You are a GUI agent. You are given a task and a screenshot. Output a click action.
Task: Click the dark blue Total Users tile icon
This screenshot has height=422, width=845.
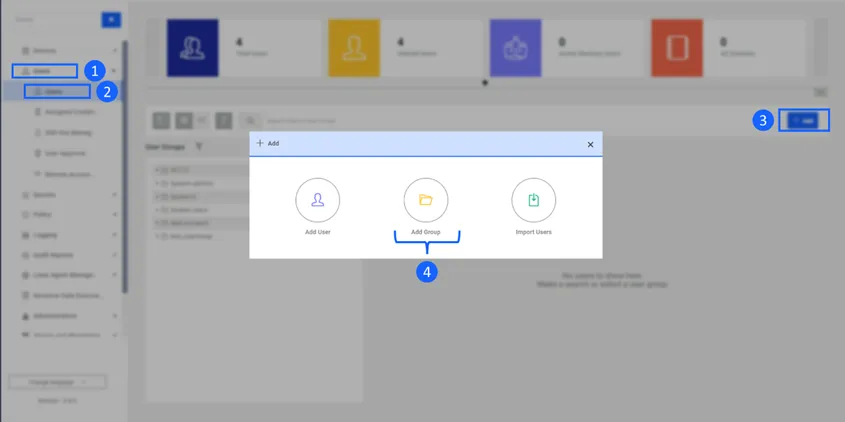[x=192, y=48]
